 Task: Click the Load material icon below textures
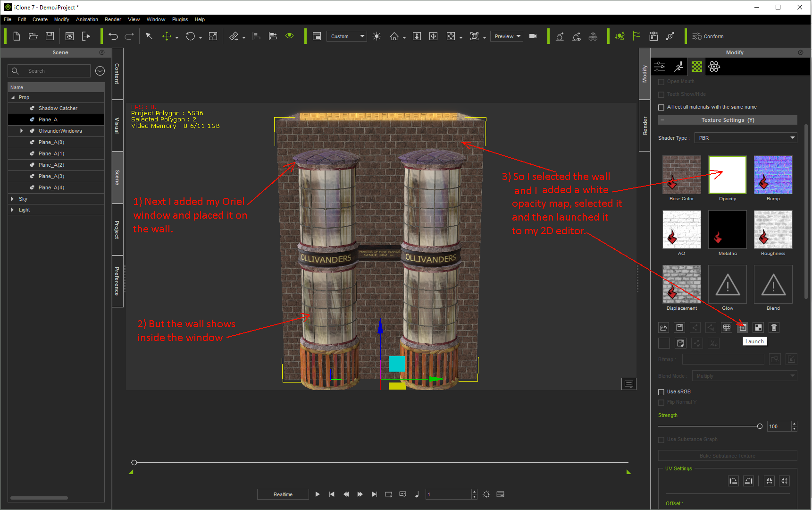pos(663,327)
